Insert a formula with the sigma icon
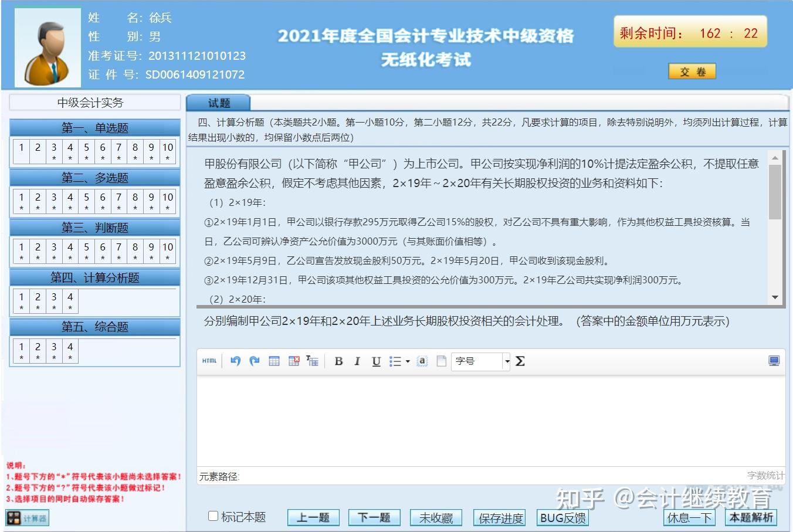793x532 pixels. click(520, 361)
